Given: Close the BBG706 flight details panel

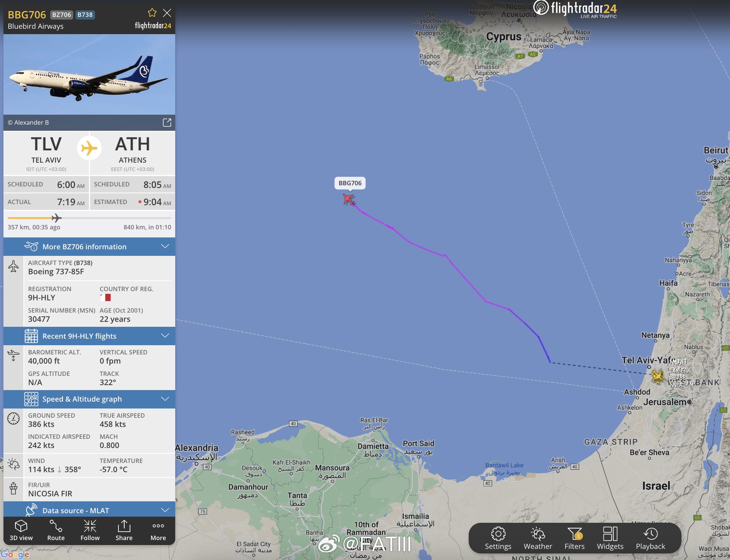Looking at the screenshot, I should (167, 13).
